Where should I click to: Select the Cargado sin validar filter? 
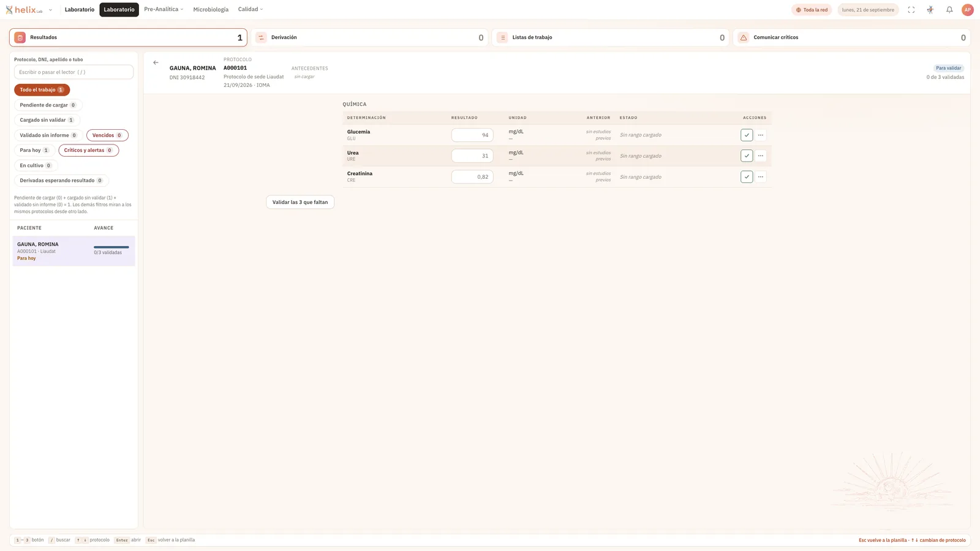pyautogui.click(x=47, y=120)
